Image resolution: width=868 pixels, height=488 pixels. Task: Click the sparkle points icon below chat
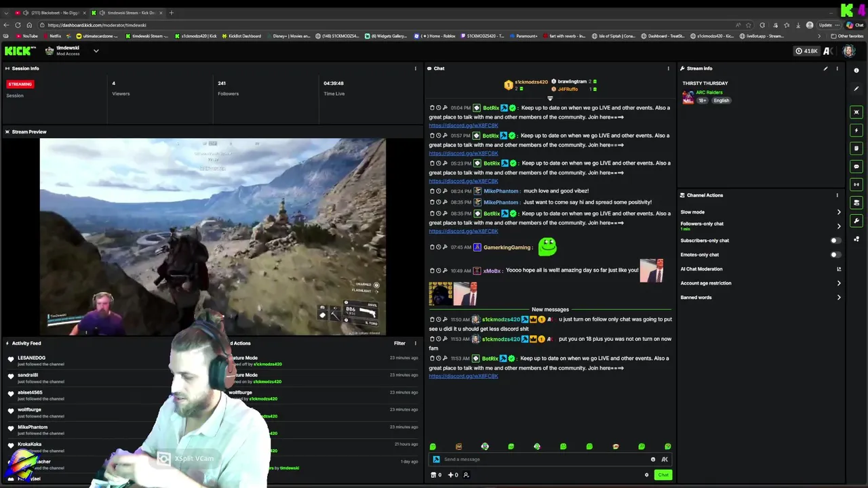(x=450, y=475)
